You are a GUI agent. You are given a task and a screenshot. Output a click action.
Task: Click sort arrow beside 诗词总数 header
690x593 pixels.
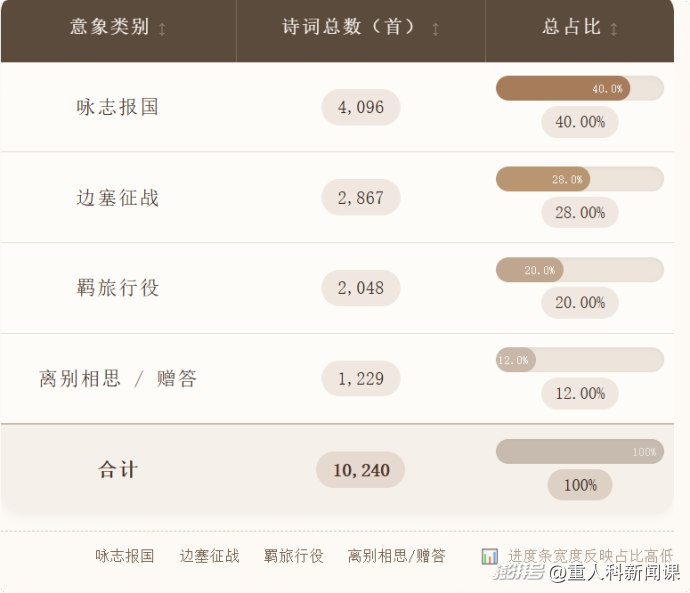pos(435,29)
